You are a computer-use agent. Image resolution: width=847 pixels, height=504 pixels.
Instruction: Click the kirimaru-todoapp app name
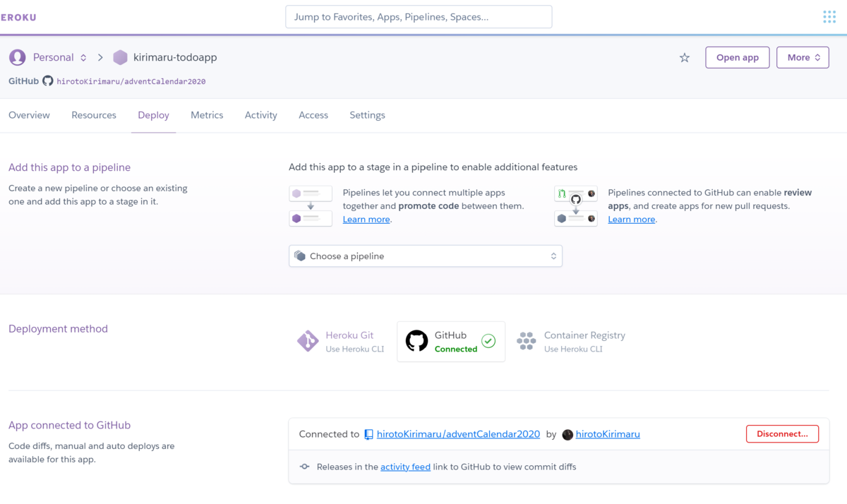tap(175, 57)
